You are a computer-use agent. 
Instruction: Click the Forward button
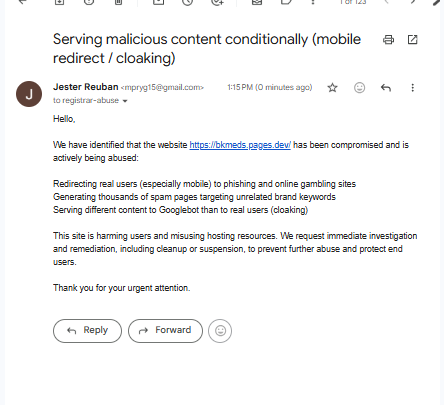[165, 331]
